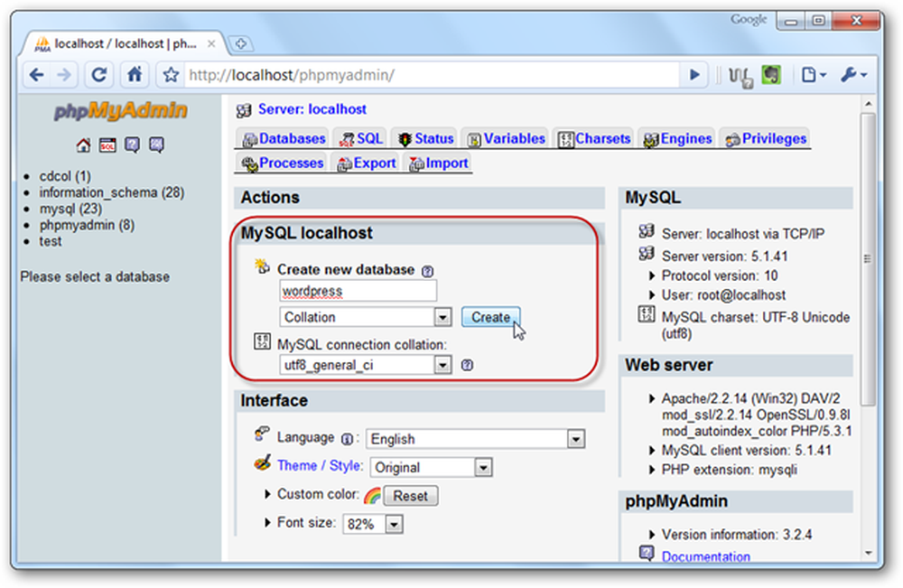Click help icon beside connection collation dropdown
The height and width of the screenshot is (588, 903).
467,365
